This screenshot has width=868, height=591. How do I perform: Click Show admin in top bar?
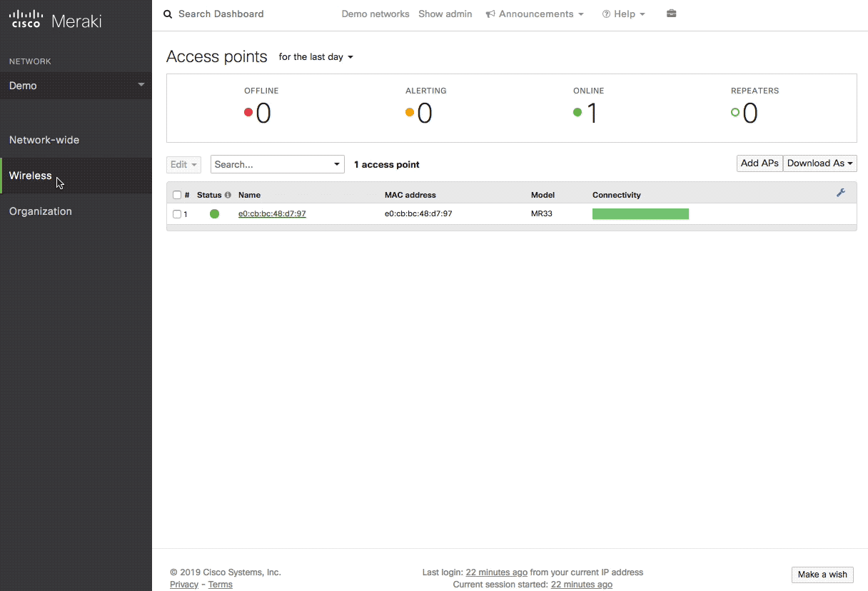(x=445, y=14)
